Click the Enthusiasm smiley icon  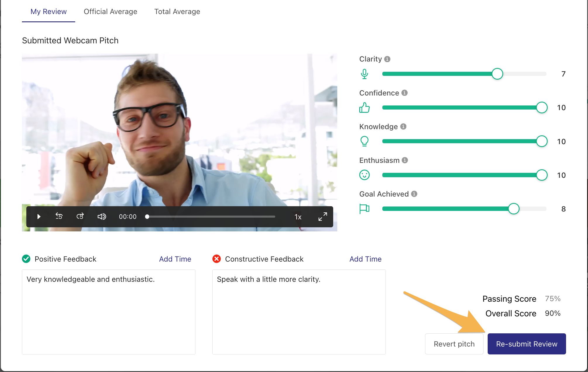365,175
